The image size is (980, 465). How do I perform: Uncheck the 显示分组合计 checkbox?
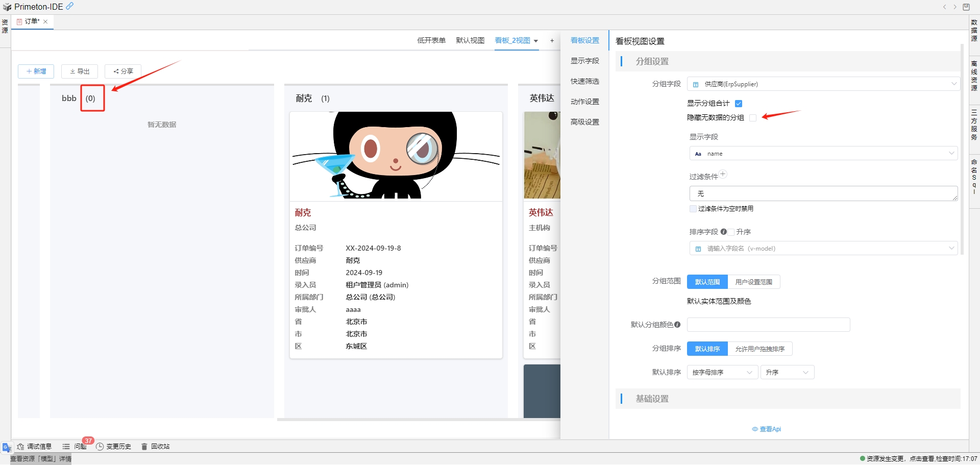738,104
